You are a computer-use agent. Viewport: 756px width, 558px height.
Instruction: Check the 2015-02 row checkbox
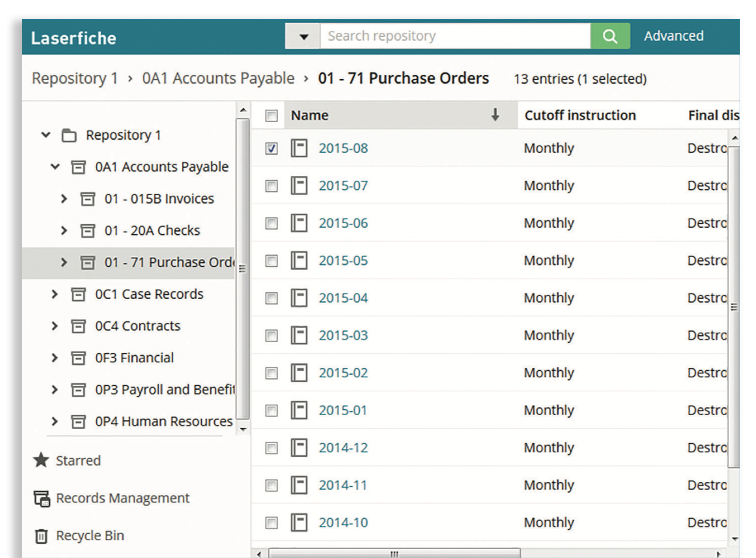pos(271,373)
